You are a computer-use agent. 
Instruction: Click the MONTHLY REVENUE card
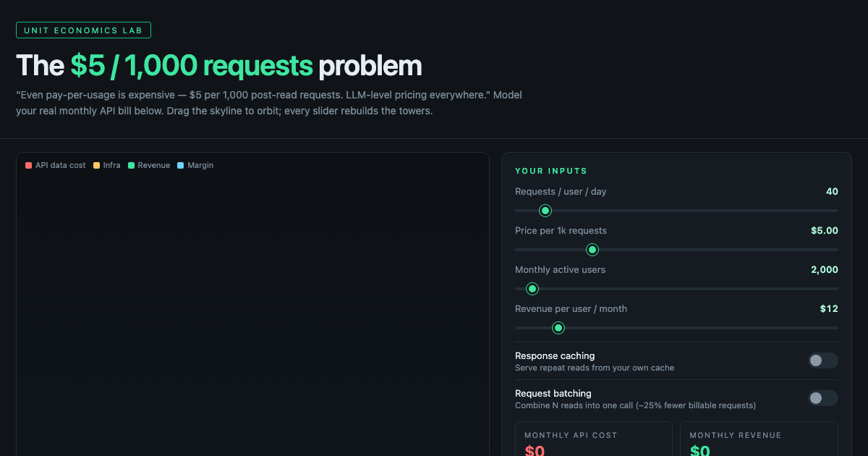(x=759, y=439)
